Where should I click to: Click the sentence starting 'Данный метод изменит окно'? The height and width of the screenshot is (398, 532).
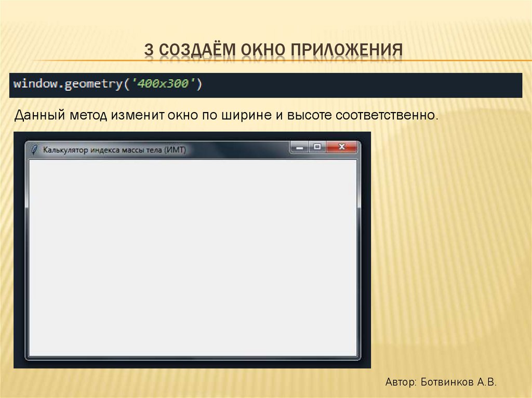227,115
